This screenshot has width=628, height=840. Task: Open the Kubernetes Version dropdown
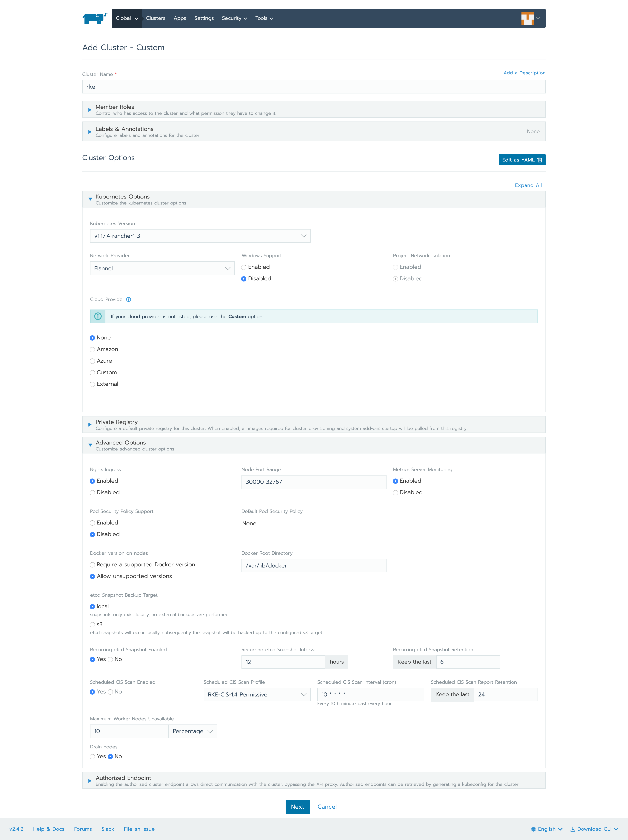click(x=200, y=236)
